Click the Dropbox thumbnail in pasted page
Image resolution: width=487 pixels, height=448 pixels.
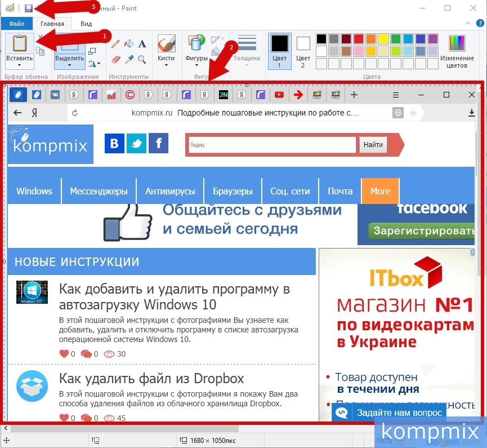point(32,386)
